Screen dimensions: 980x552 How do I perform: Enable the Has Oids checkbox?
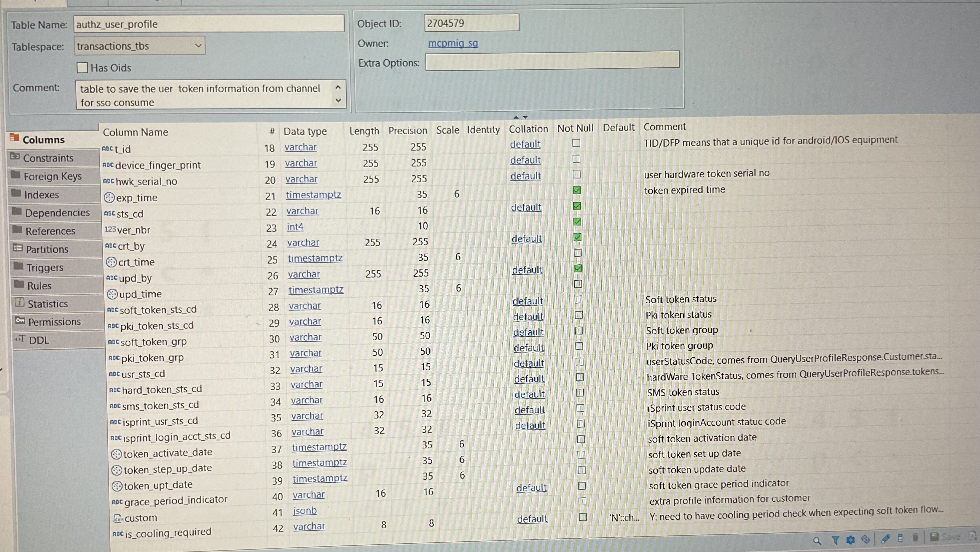(82, 68)
